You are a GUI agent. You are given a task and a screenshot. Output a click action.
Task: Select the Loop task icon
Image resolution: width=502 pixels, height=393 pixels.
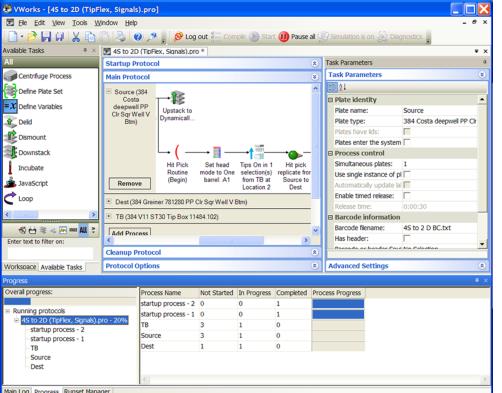pyautogui.click(x=10, y=198)
